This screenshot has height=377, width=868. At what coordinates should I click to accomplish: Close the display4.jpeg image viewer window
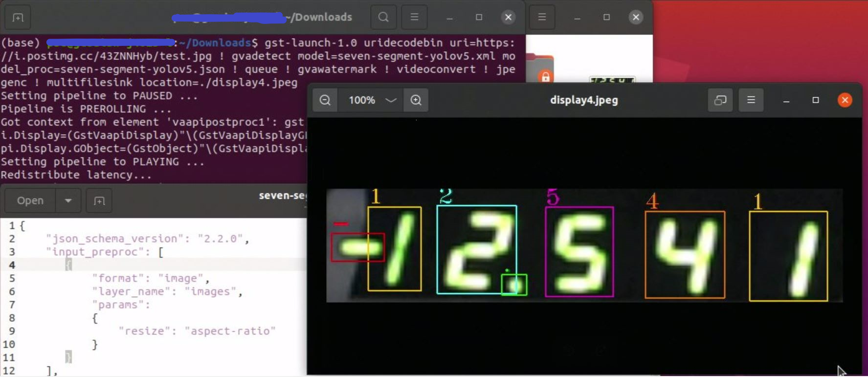[845, 100]
